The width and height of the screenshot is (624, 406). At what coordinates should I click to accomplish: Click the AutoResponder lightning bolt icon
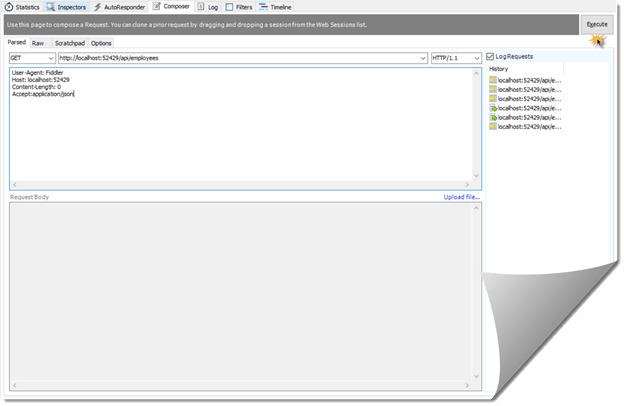pyautogui.click(x=98, y=7)
